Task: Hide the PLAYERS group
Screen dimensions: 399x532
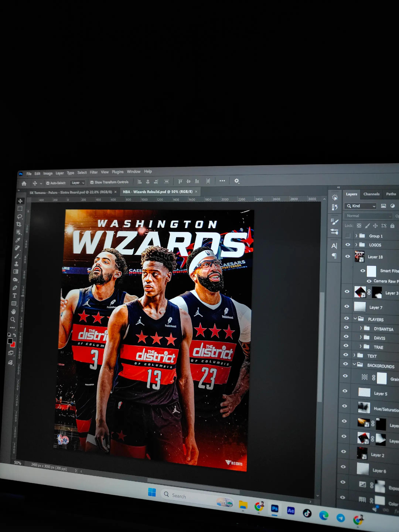Action: point(346,318)
